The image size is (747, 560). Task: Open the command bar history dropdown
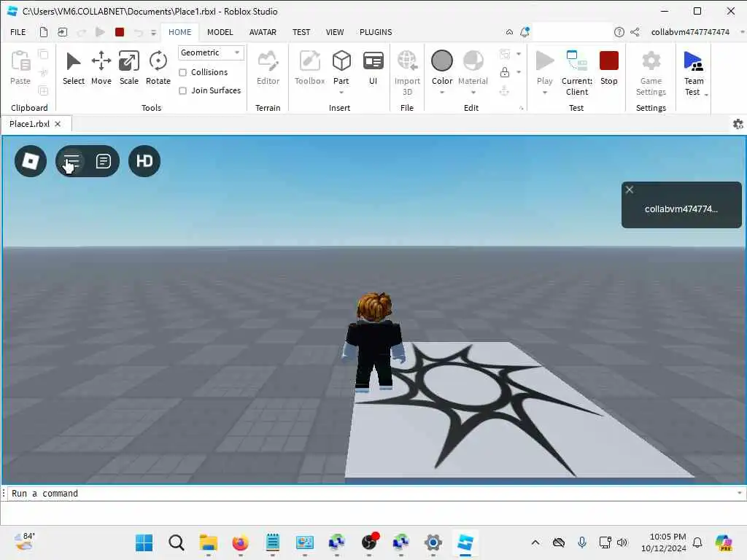pyautogui.click(x=740, y=493)
